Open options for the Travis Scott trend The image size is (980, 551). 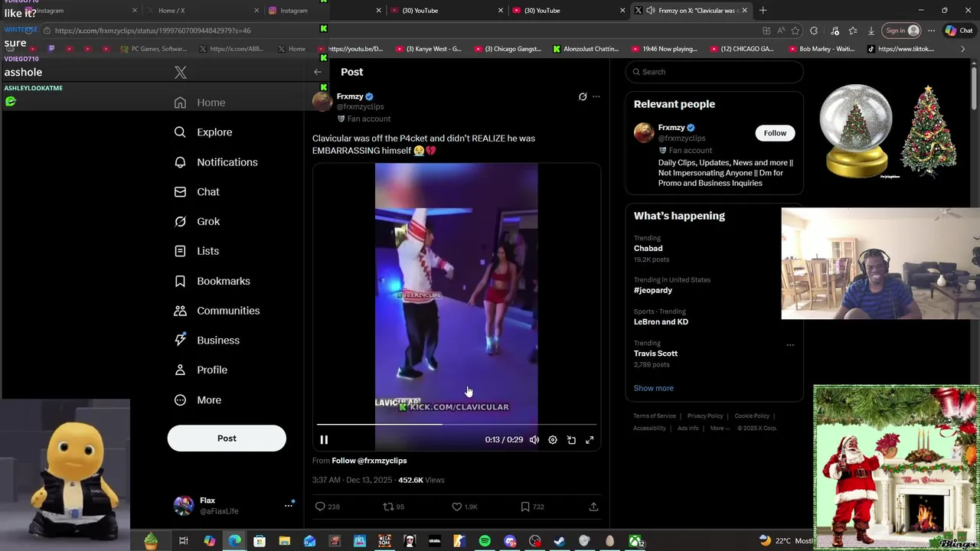[790, 344]
